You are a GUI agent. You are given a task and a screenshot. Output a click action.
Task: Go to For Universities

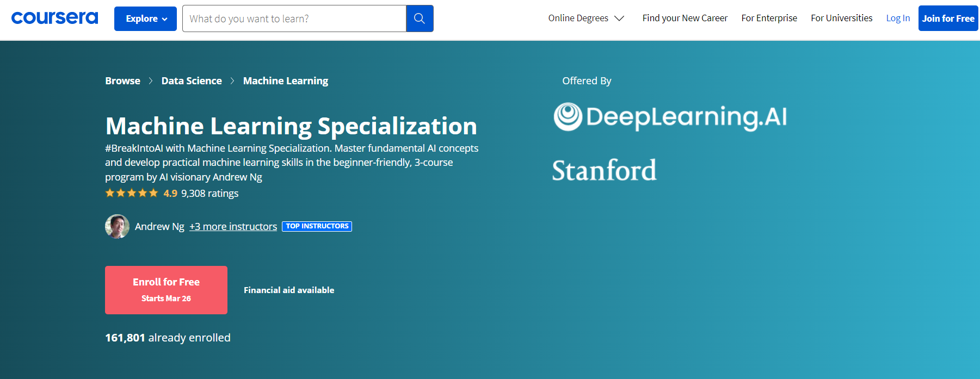pos(841,18)
